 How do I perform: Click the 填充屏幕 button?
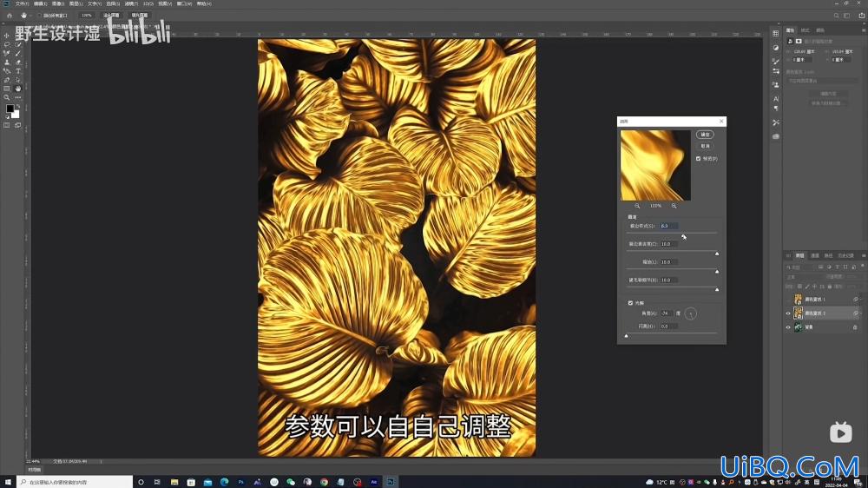coord(140,16)
